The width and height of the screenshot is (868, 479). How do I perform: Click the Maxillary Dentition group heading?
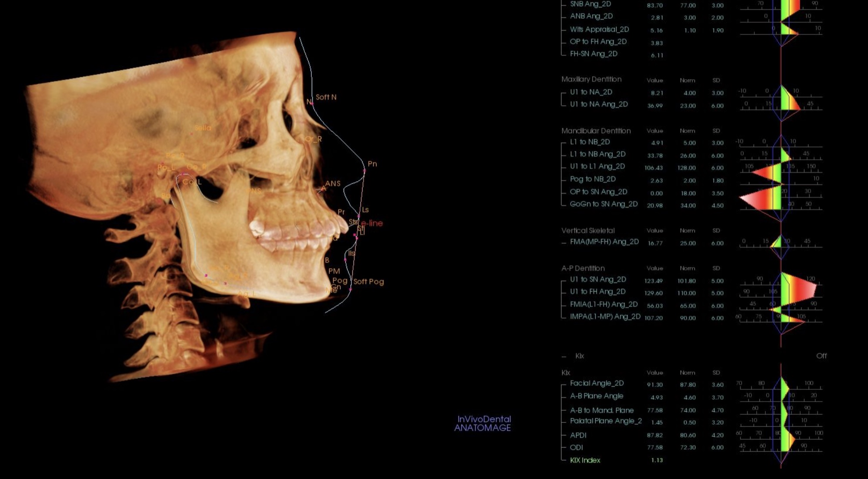591,79
